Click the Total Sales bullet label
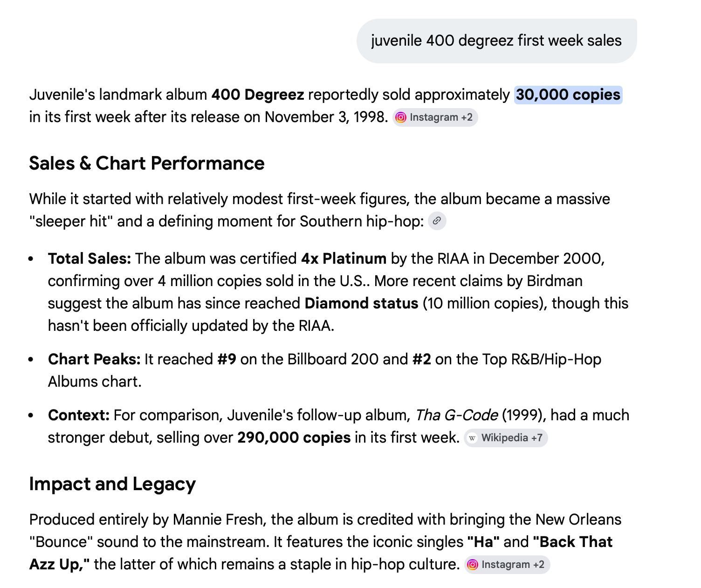The width and height of the screenshot is (701, 588). [x=89, y=259]
